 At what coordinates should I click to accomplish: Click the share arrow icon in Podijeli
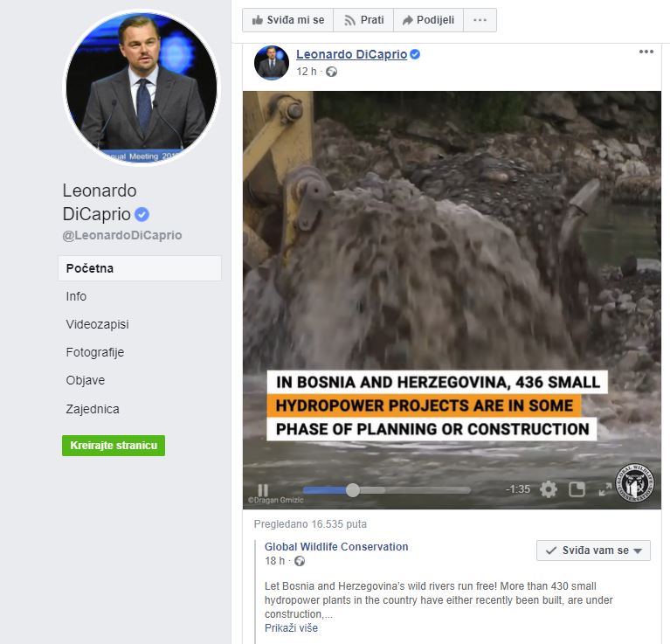[x=408, y=20]
